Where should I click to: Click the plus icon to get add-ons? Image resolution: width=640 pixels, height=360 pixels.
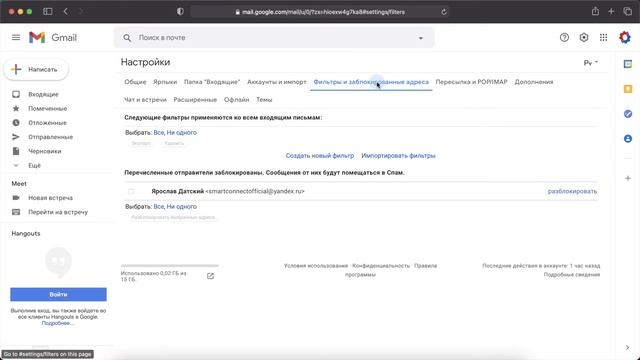628,178
